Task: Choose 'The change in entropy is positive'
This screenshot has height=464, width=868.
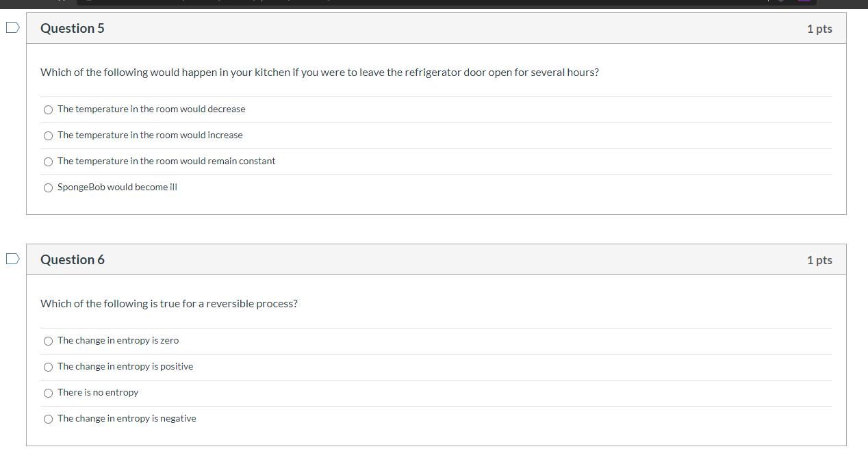Action: [48, 367]
